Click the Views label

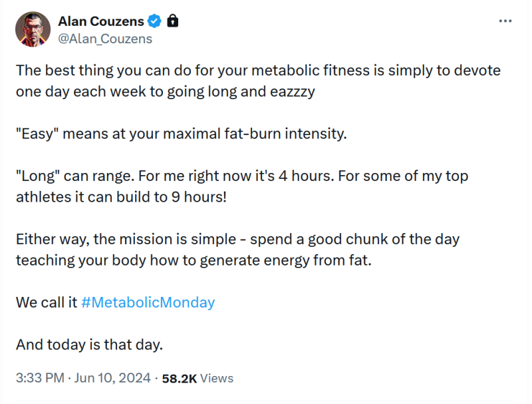(217, 378)
